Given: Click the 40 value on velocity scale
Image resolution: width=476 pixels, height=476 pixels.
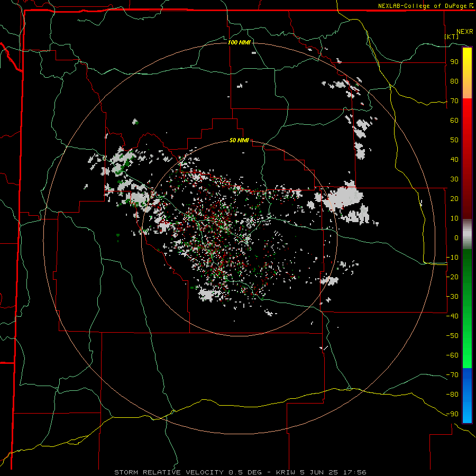Looking at the screenshot, I should [454, 160].
